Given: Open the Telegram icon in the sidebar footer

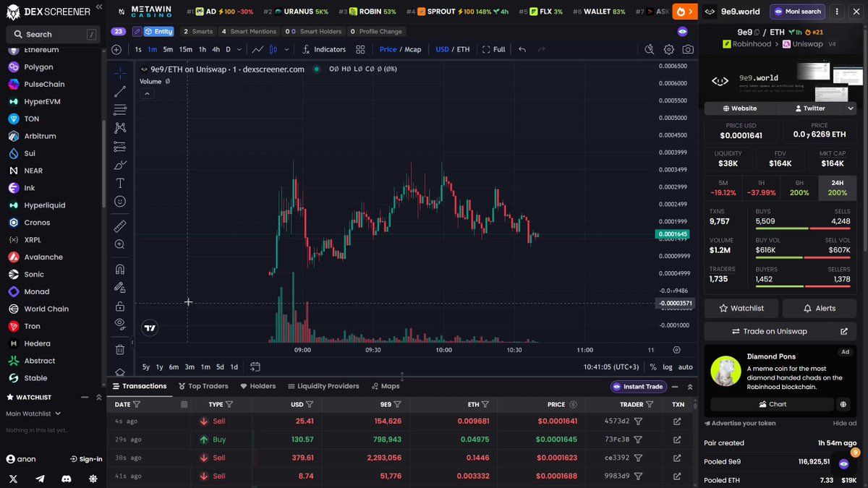Looking at the screenshot, I should coord(40,479).
